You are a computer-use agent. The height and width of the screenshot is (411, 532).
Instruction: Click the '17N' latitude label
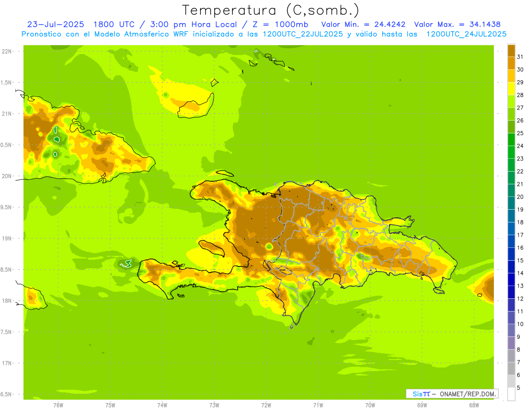pos(7,363)
